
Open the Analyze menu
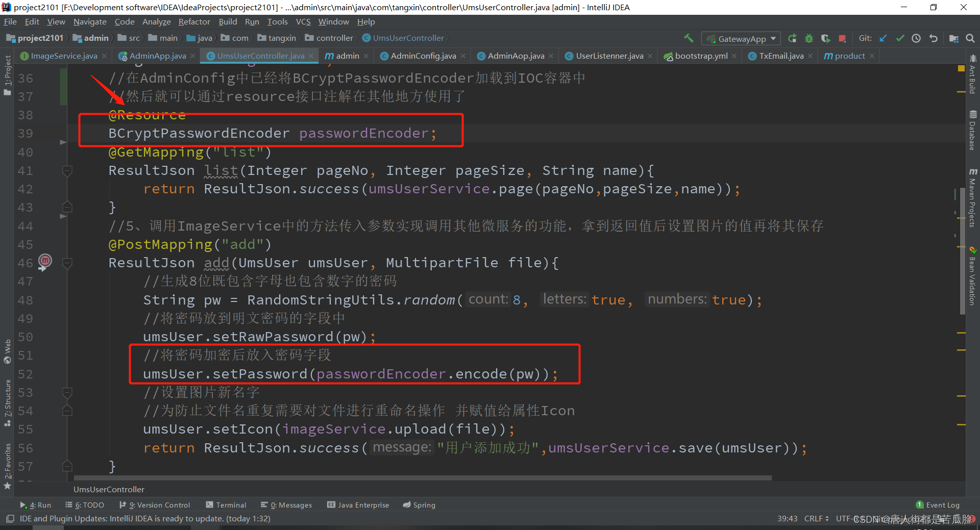coord(156,22)
